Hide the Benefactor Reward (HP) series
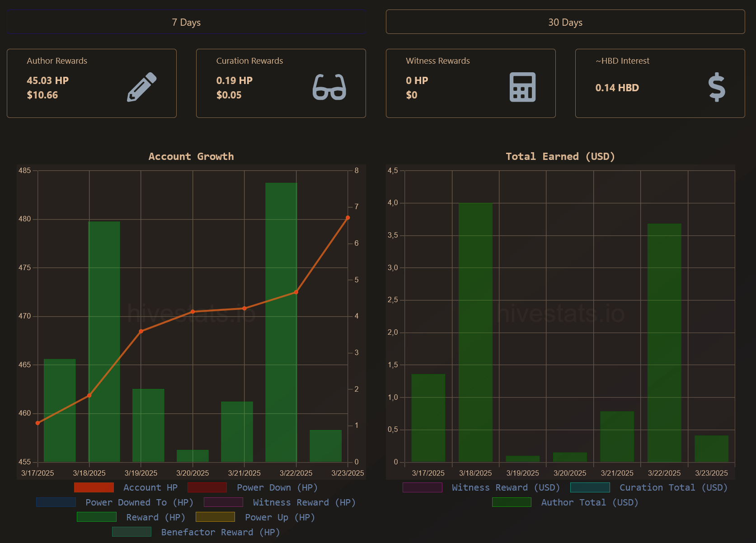The image size is (756, 543). (131, 532)
